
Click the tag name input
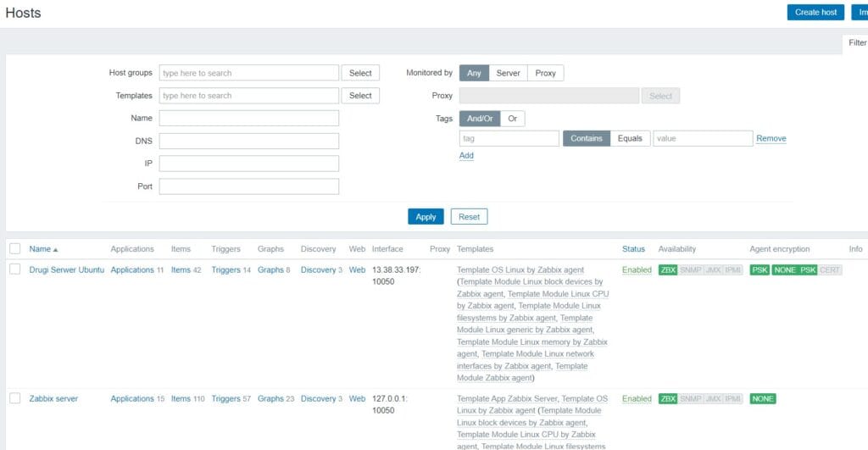coord(509,138)
